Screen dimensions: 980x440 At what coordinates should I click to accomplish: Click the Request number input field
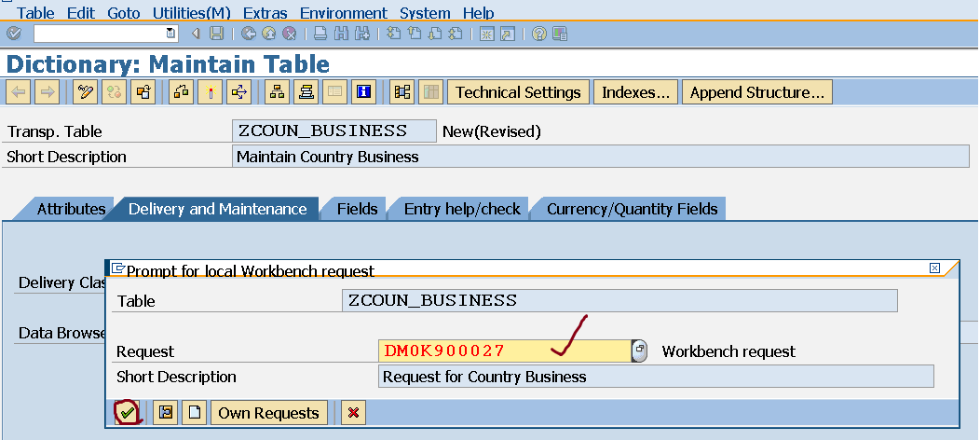click(x=504, y=351)
